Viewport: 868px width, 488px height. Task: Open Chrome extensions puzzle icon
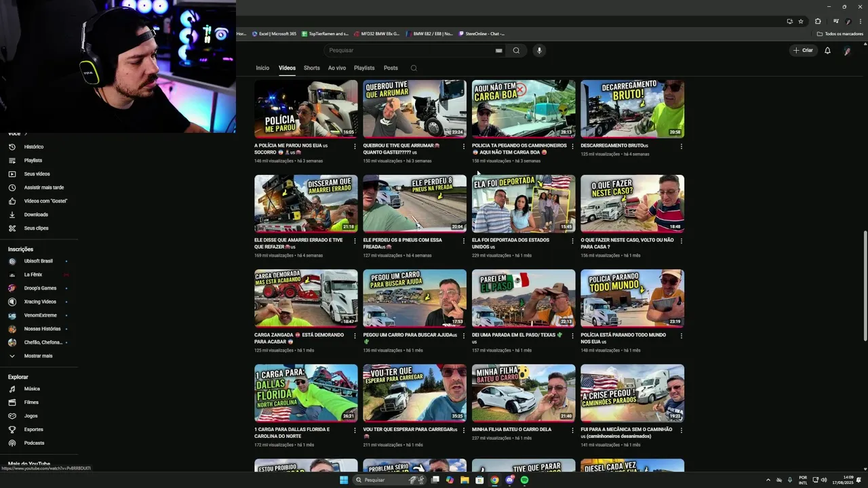pyautogui.click(x=818, y=21)
